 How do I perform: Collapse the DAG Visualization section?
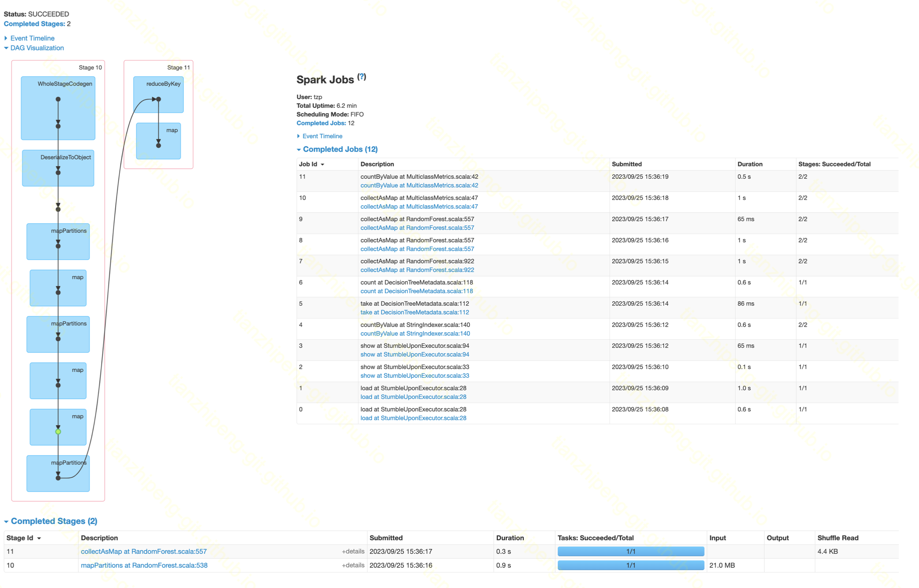click(37, 48)
